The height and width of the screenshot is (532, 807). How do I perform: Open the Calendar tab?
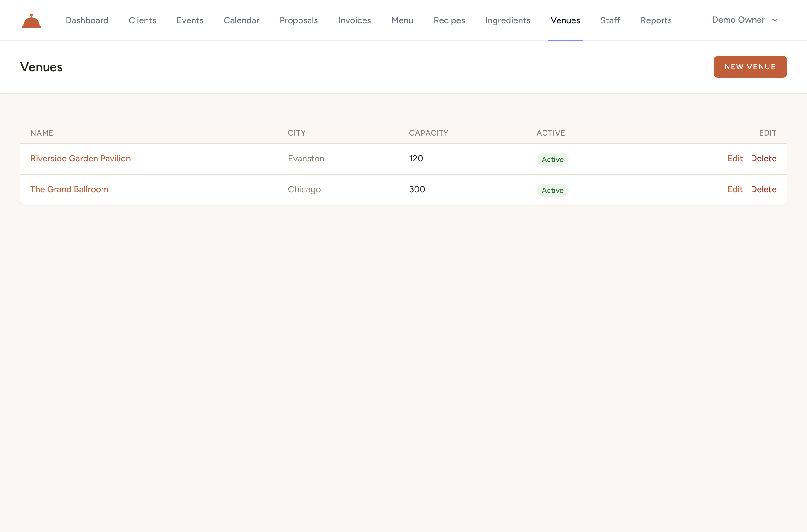[x=241, y=20]
